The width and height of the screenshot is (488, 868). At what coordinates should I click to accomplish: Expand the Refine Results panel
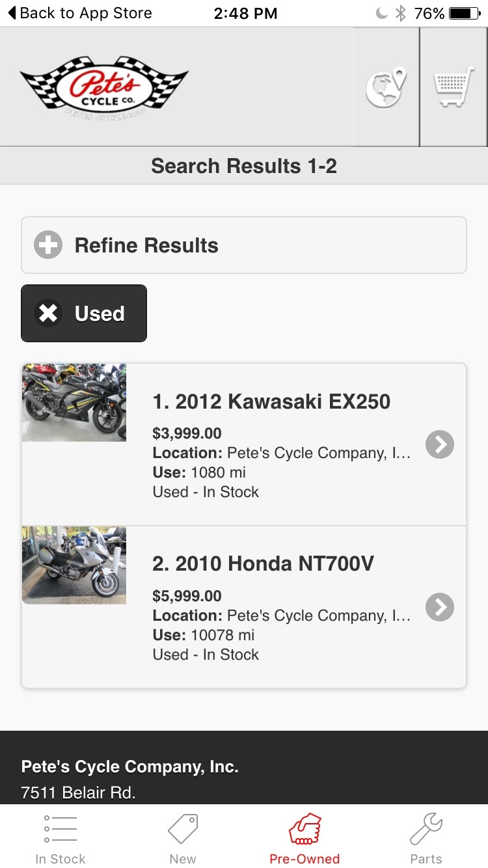(x=244, y=245)
